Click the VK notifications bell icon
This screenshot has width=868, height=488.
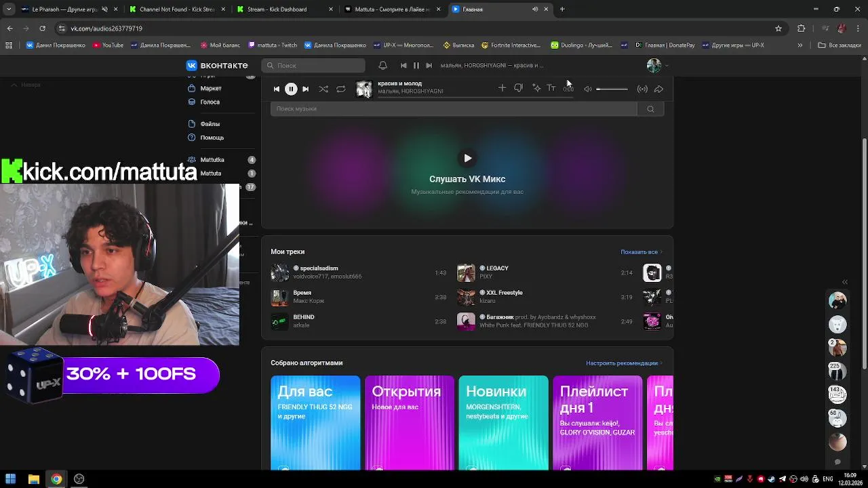[x=382, y=66]
